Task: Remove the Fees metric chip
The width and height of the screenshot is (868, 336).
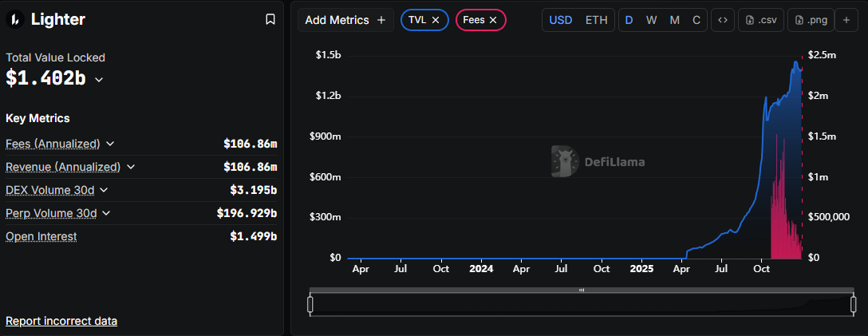Action: click(493, 20)
